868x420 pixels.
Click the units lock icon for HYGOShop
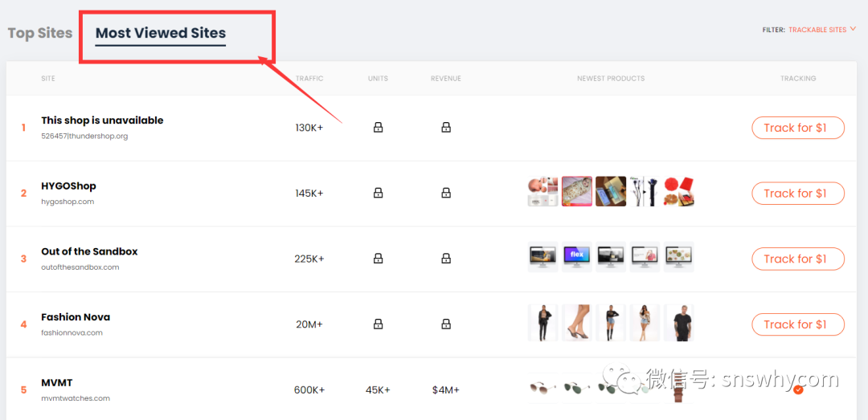coord(378,193)
